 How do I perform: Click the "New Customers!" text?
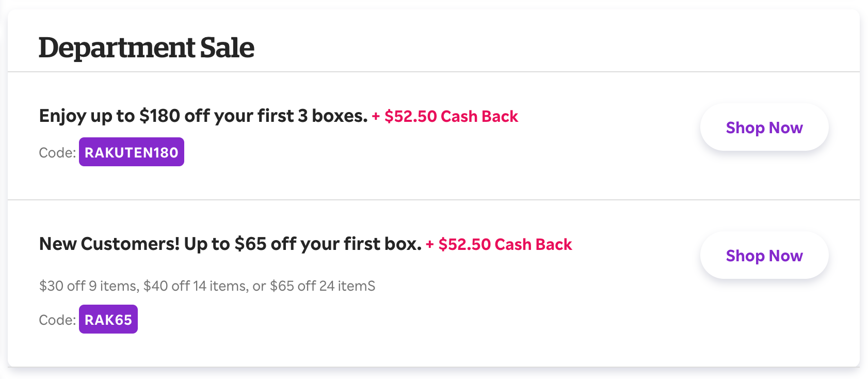(109, 244)
